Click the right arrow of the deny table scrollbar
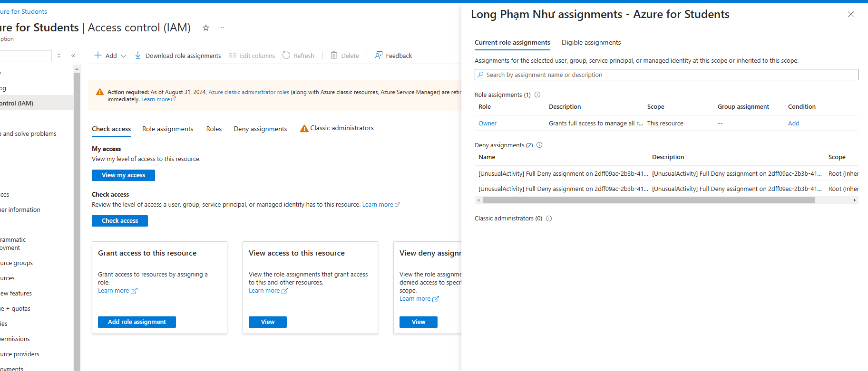The height and width of the screenshot is (371, 868). click(855, 200)
